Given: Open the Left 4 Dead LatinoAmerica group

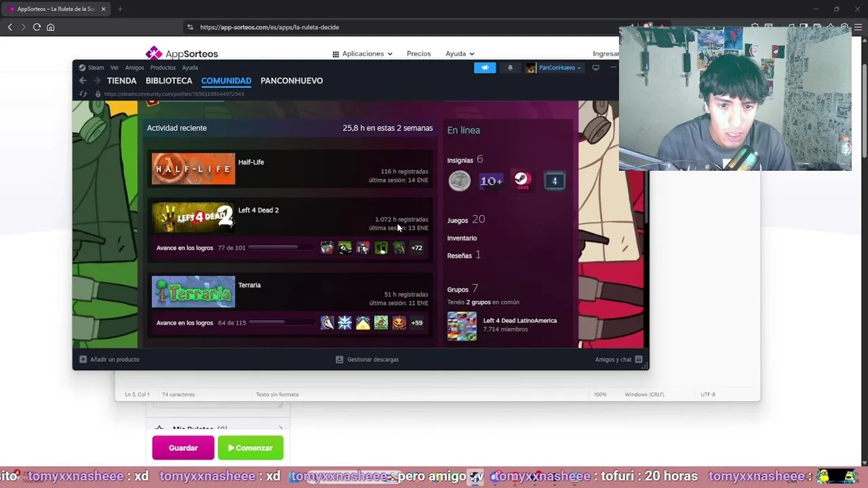Looking at the screenshot, I should coord(519,321).
